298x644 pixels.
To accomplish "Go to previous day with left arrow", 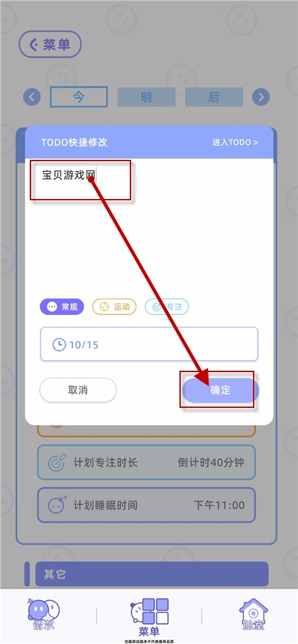I will click(x=32, y=97).
